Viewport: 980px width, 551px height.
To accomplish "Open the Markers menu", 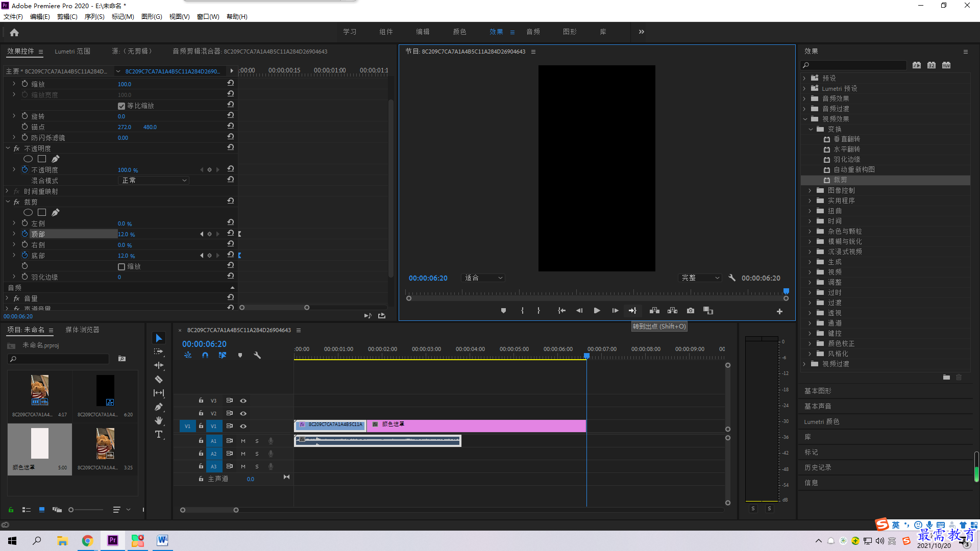I will [x=122, y=17].
